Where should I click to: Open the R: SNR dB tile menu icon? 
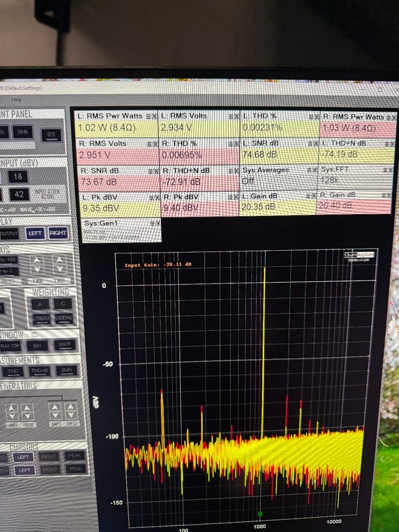coord(150,172)
